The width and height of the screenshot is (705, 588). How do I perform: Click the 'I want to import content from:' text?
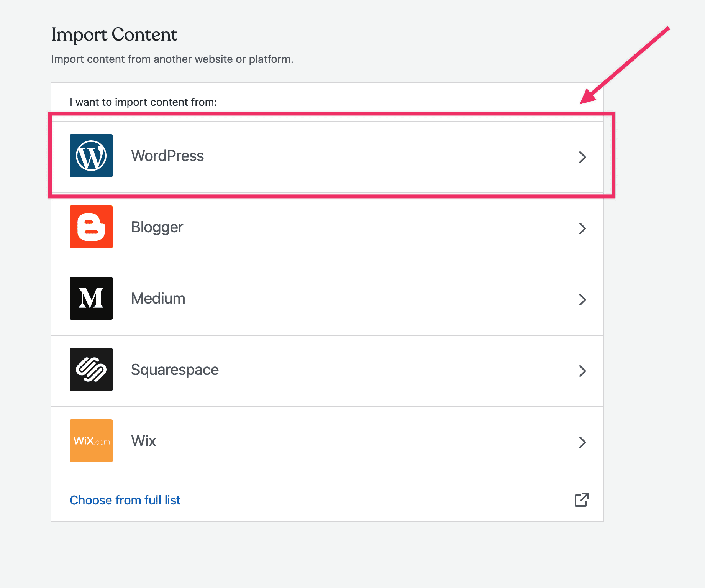pyautogui.click(x=143, y=102)
